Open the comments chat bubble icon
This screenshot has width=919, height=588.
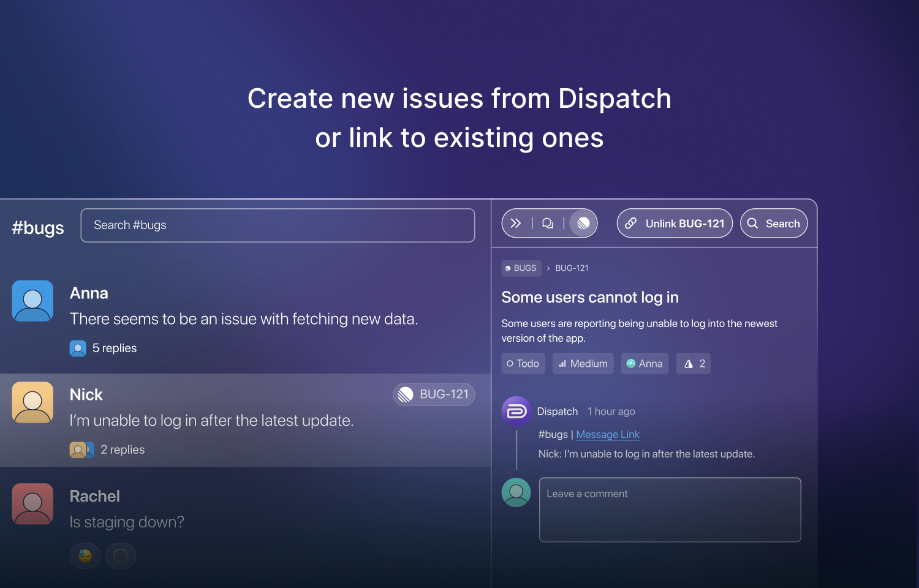click(548, 224)
